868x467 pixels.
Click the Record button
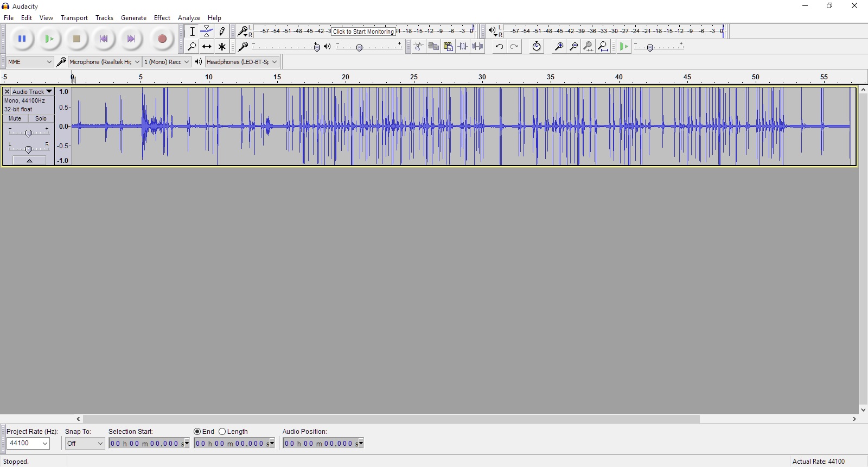pos(162,39)
